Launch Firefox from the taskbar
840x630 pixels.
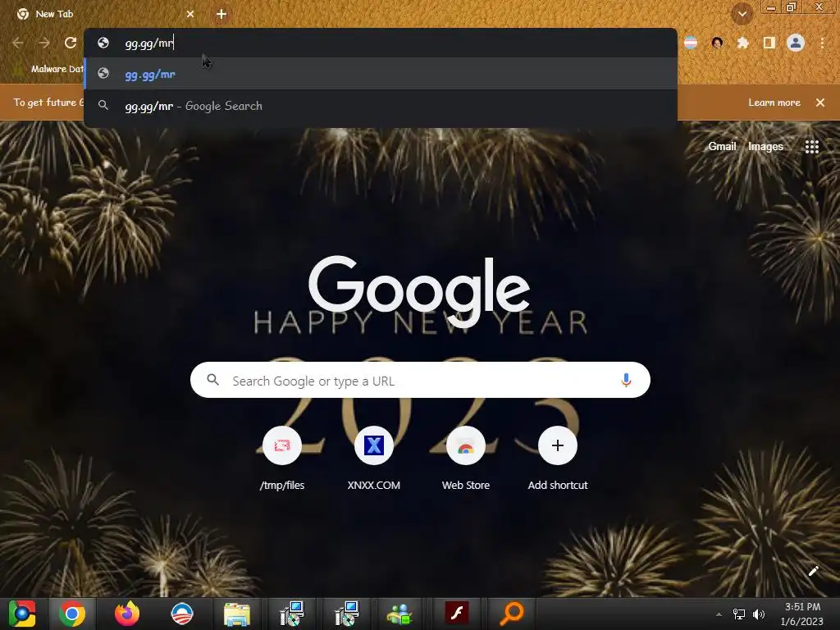[x=127, y=614]
